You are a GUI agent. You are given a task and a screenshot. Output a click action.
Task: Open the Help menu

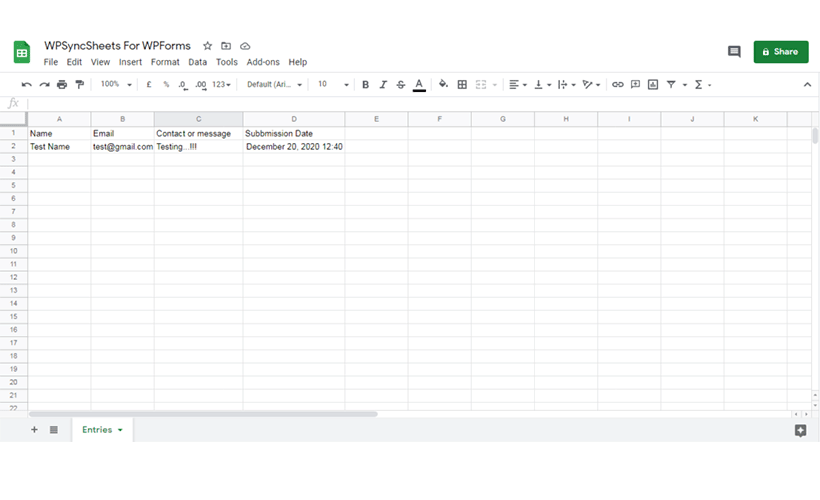[298, 62]
